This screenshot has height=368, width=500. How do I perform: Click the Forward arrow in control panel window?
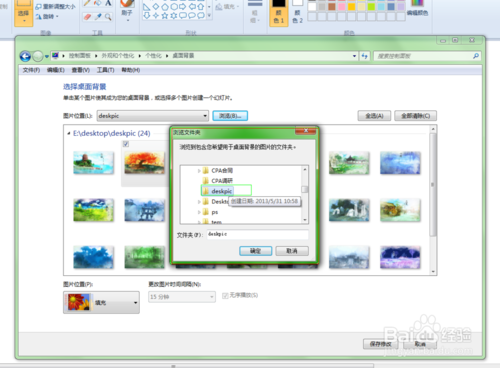coord(38,56)
